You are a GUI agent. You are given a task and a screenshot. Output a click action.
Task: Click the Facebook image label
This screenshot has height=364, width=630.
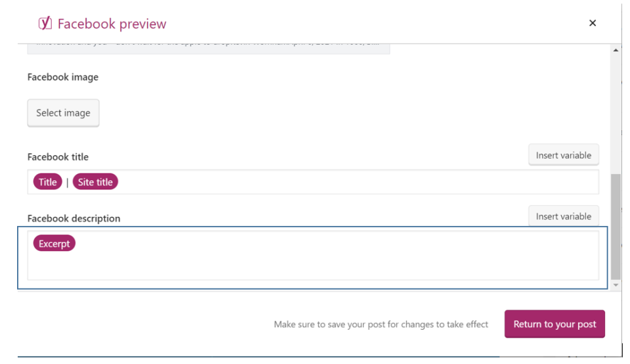pyautogui.click(x=63, y=77)
